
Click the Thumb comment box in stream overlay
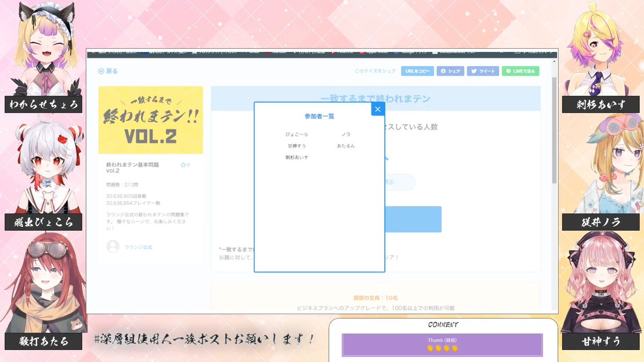click(x=442, y=344)
